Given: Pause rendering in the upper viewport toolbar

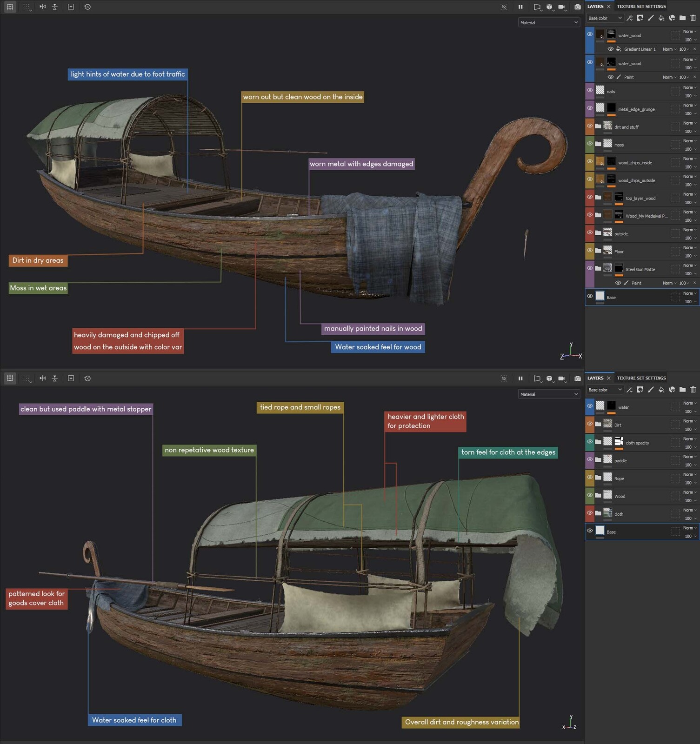Looking at the screenshot, I should 520,7.
